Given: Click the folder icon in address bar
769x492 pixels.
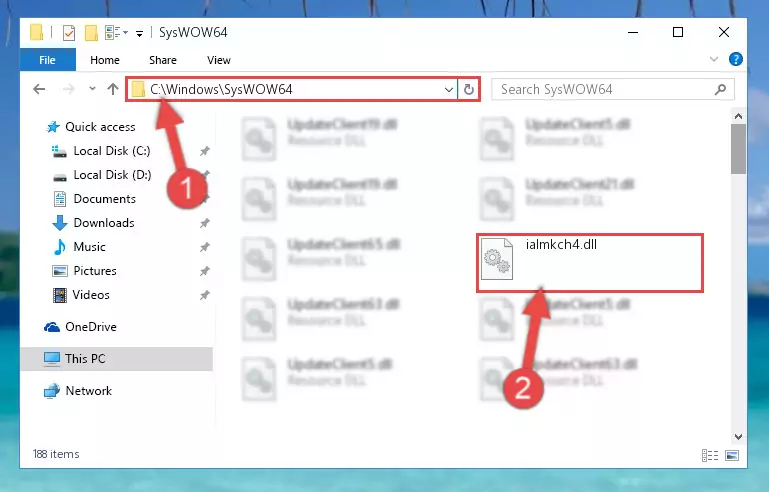Looking at the screenshot, I should (x=138, y=89).
